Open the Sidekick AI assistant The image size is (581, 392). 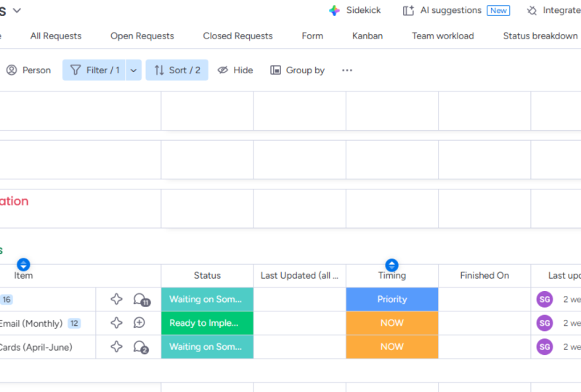[x=354, y=10]
